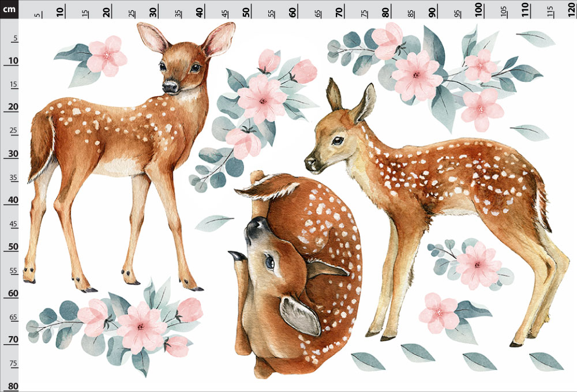Select the first leaf in bottom right row
The width and height of the screenshot is (577, 392).
coord(368,361)
